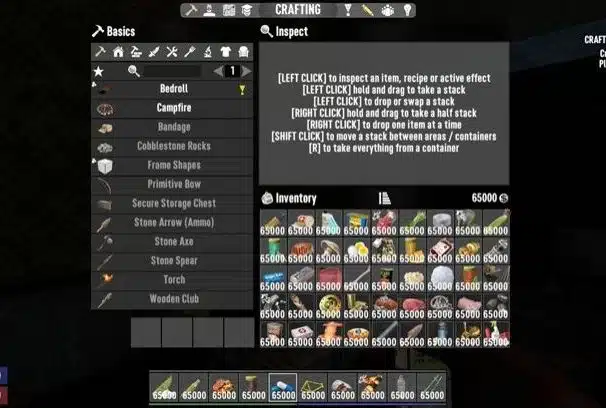Select the crossed tools category
Image resolution: width=606 pixels, height=409 pixels.
coord(172,52)
